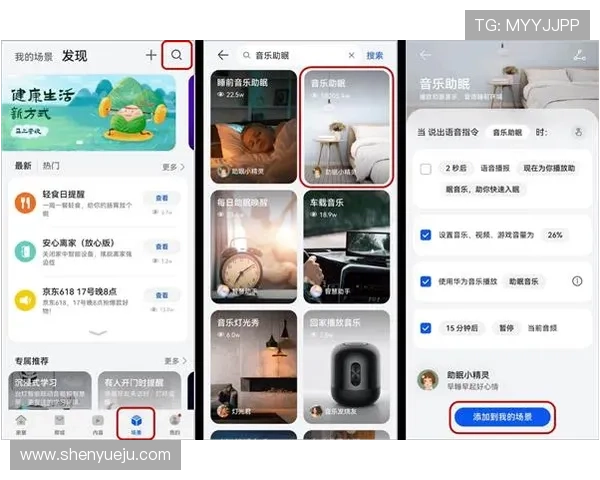Tap the 安心离家 door icon
The width and height of the screenshot is (600, 480).
tap(25, 251)
